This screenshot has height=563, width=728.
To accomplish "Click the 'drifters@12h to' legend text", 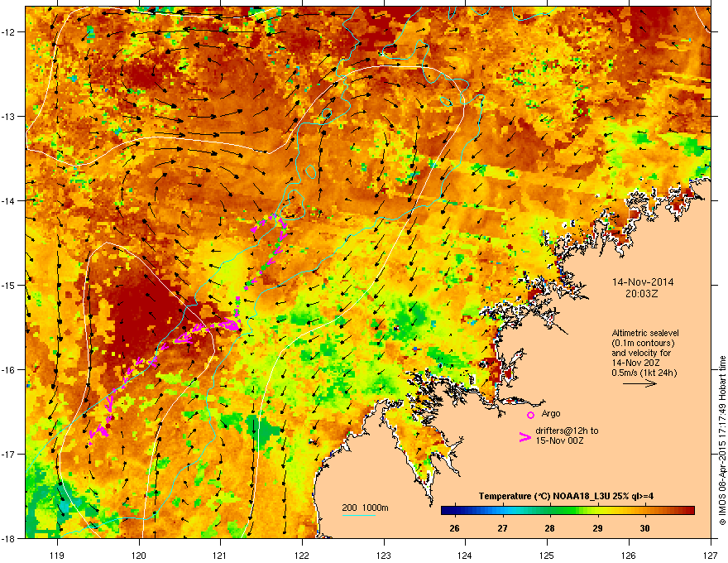I will coord(567,431).
